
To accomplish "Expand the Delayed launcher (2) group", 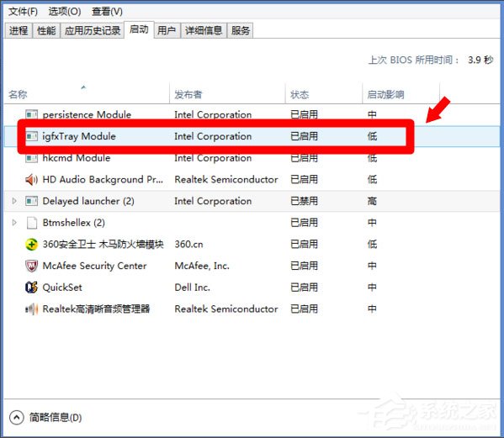I will (x=14, y=201).
